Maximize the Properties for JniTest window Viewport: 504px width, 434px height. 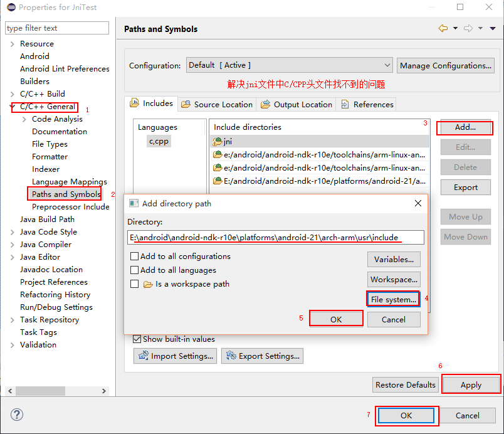(460, 7)
